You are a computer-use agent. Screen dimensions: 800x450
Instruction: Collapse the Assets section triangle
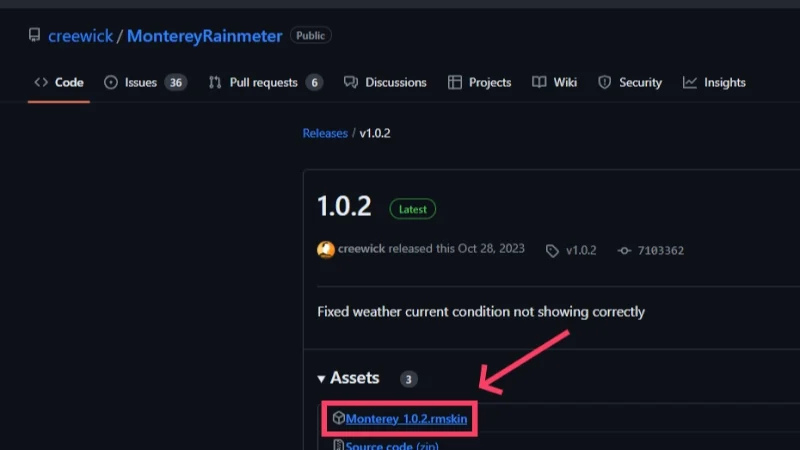click(x=321, y=379)
